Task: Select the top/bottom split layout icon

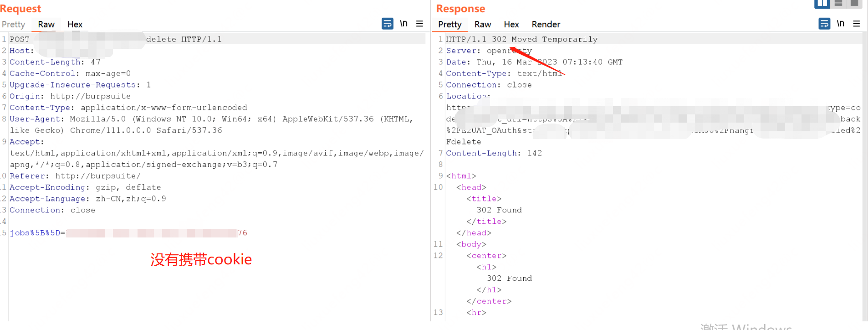Action: point(838,3)
